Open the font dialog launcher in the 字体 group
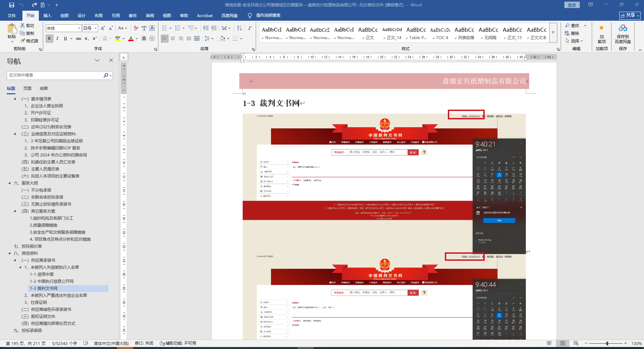Image resolution: width=644 pixels, height=349 pixels. click(156, 49)
